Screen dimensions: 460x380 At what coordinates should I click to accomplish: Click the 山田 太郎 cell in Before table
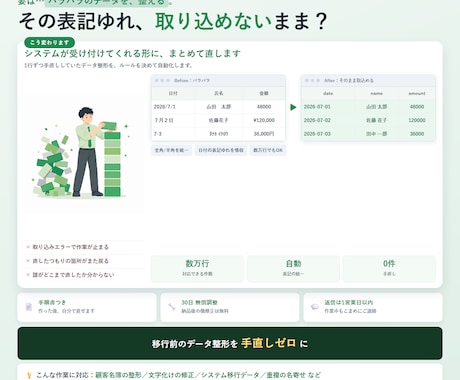point(219,107)
